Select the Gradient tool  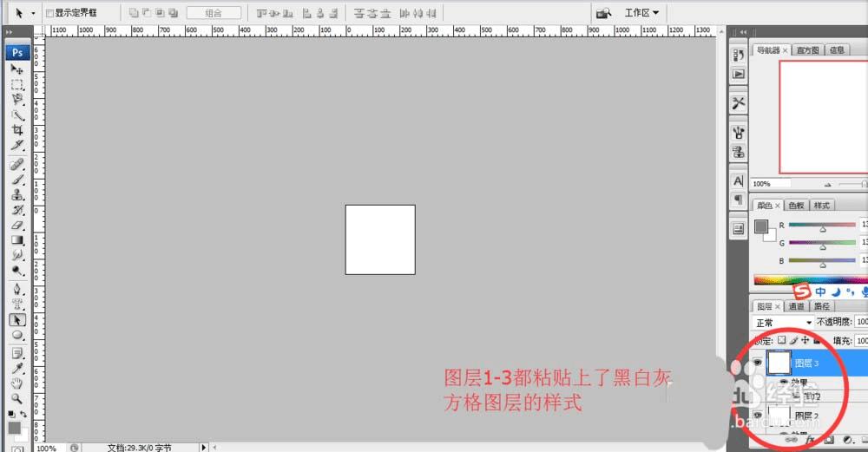[17, 240]
